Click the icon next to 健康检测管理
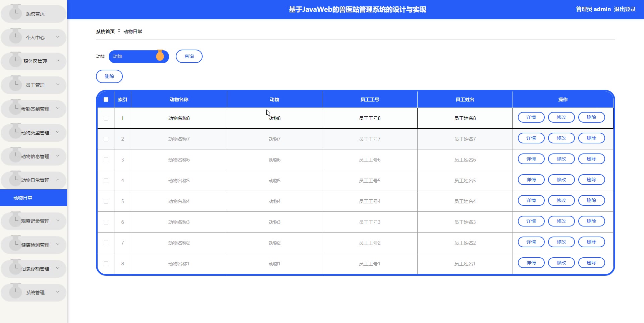 coord(15,244)
